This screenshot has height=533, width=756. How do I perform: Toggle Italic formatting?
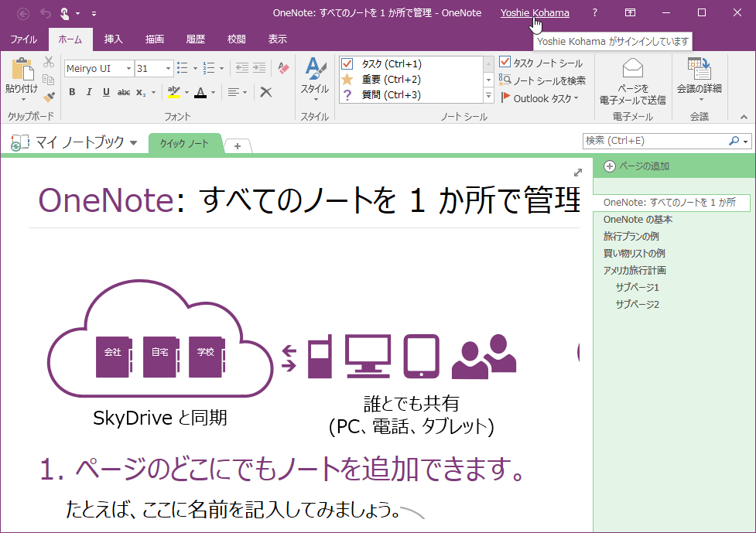tap(89, 92)
